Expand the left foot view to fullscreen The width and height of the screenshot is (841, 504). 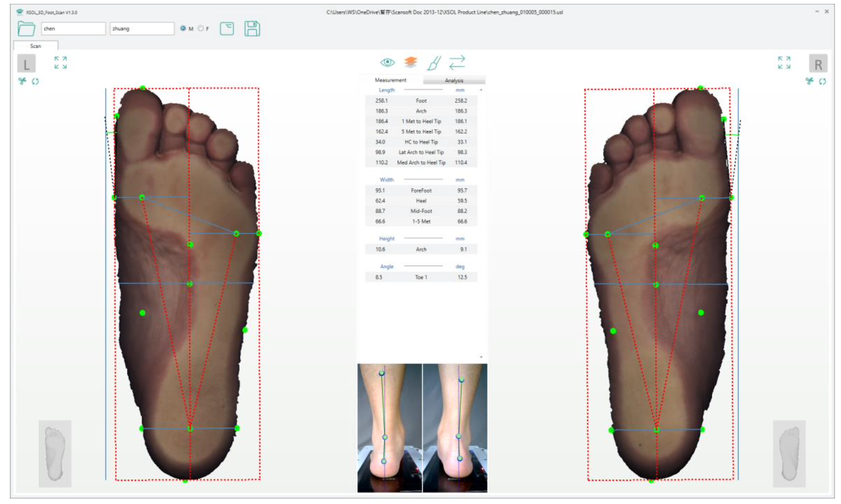coord(60,63)
